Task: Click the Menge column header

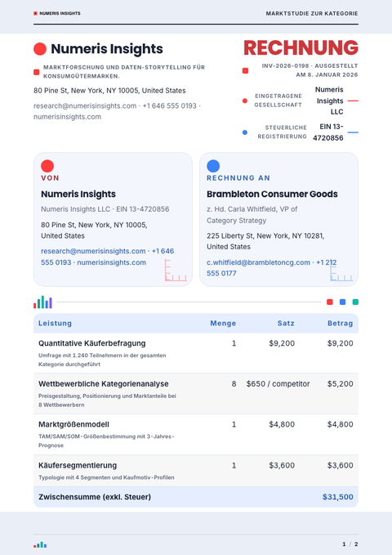Action: click(223, 323)
